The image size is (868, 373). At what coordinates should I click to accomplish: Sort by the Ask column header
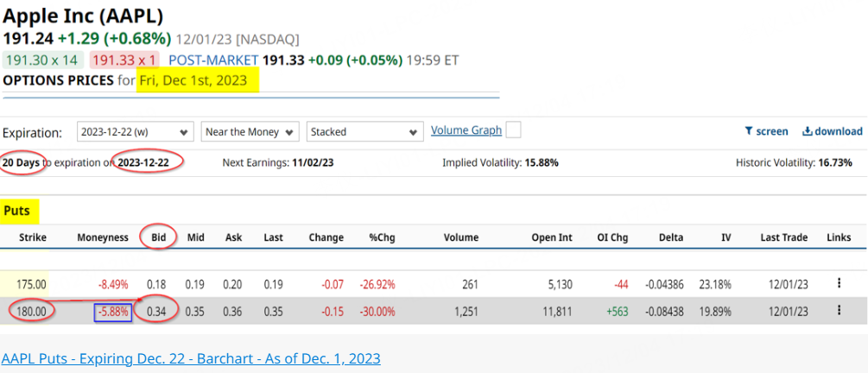pos(233,237)
